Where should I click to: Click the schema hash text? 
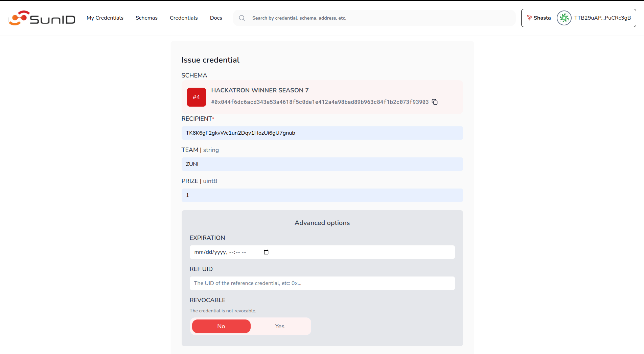pos(320,102)
